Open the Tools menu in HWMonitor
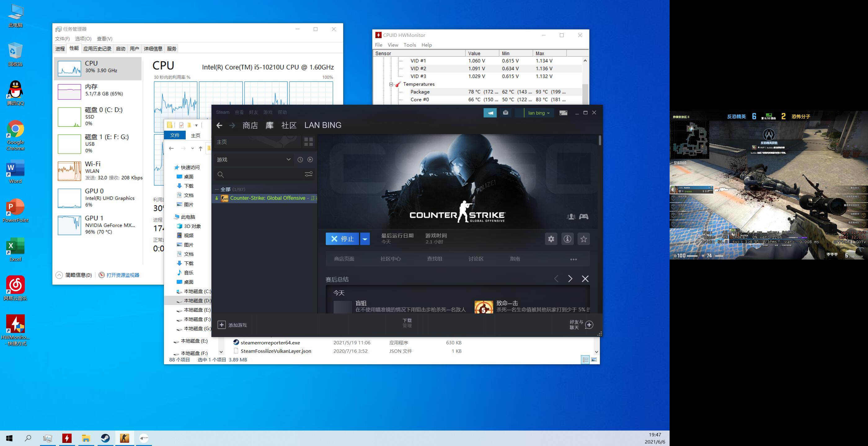This screenshot has height=446, width=868. click(x=410, y=45)
